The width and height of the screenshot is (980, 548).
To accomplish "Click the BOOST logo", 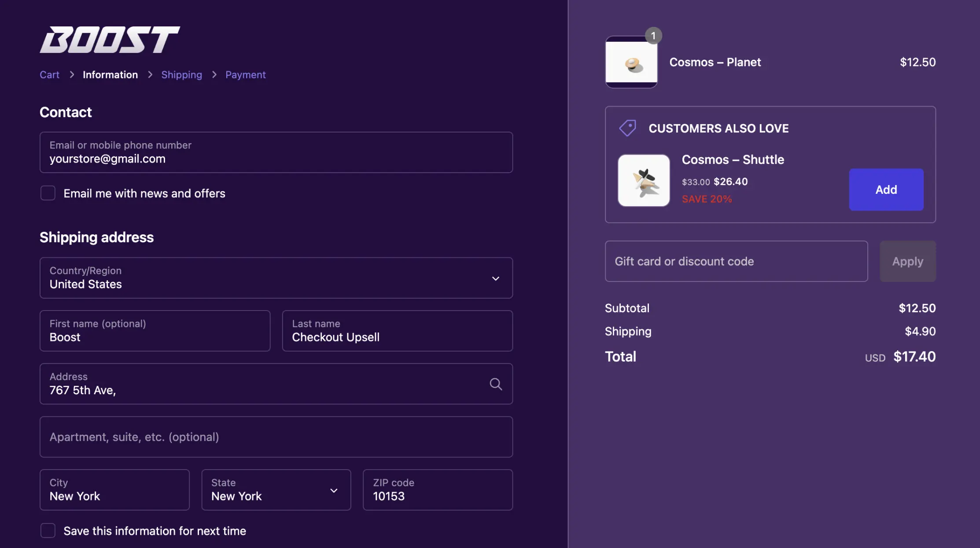I will click(x=110, y=40).
